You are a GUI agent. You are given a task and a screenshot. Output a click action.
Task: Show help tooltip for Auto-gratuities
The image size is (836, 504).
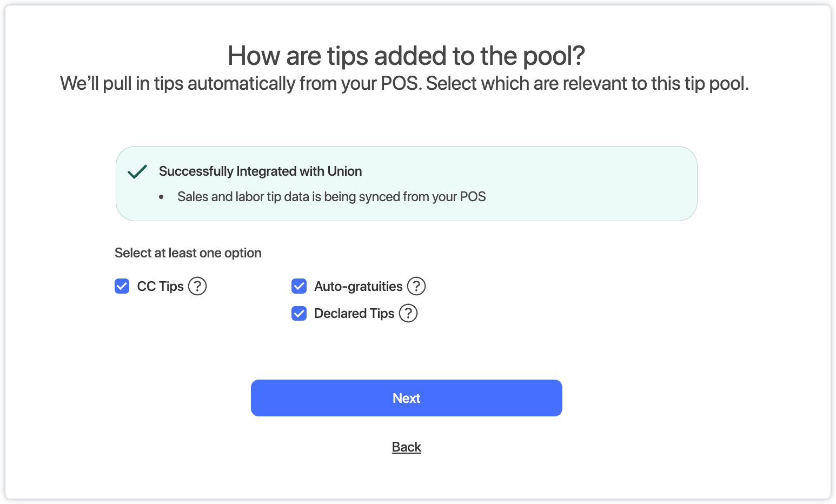[416, 286]
